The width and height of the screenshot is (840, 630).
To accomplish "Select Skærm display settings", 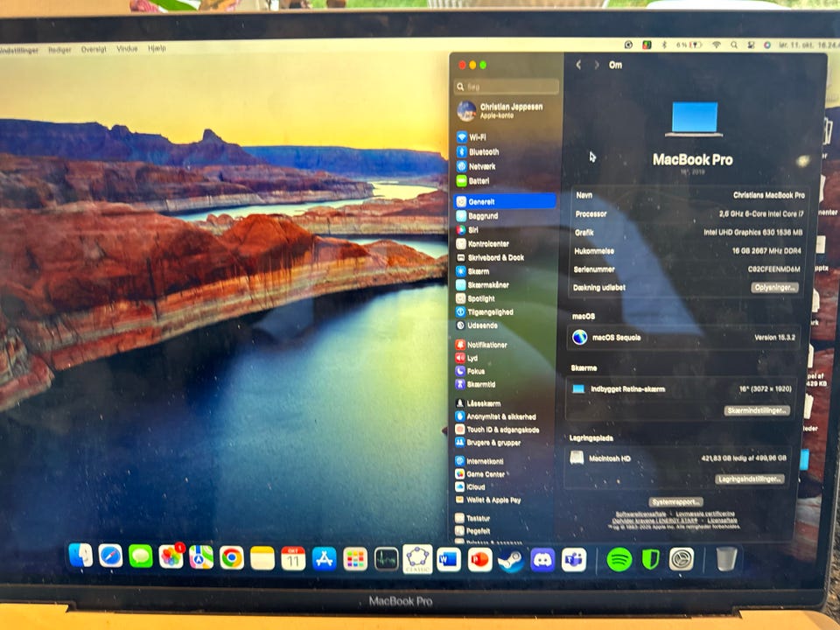I will pos(472,271).
